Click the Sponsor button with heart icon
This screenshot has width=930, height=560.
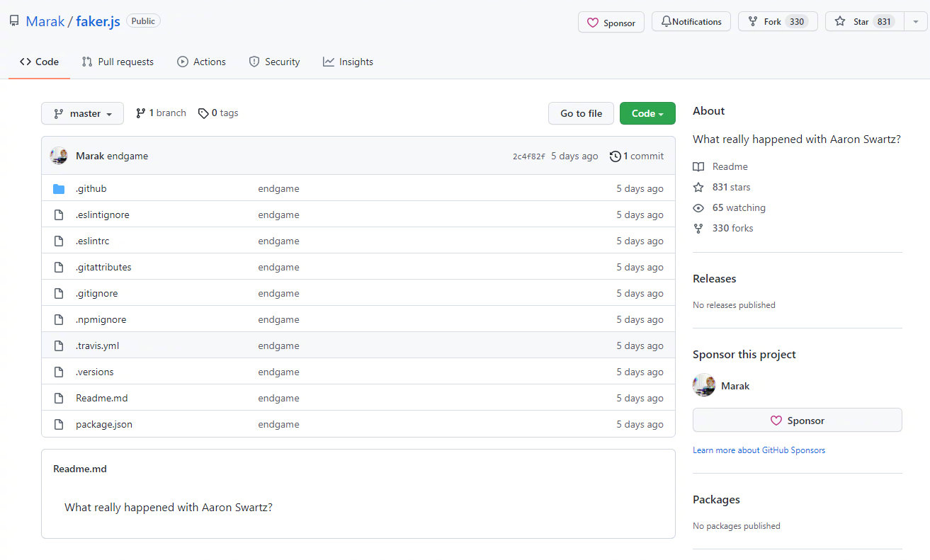tap(610, 22)
